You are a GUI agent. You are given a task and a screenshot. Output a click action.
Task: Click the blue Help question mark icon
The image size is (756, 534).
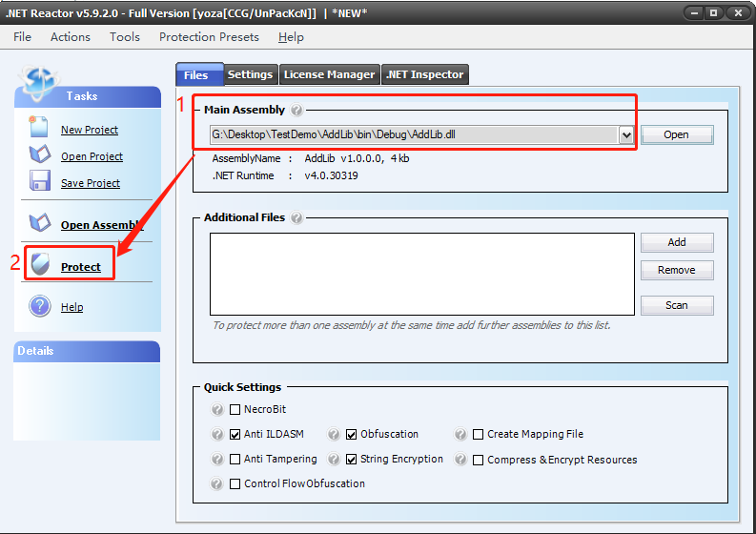click(x=39, y=306)
